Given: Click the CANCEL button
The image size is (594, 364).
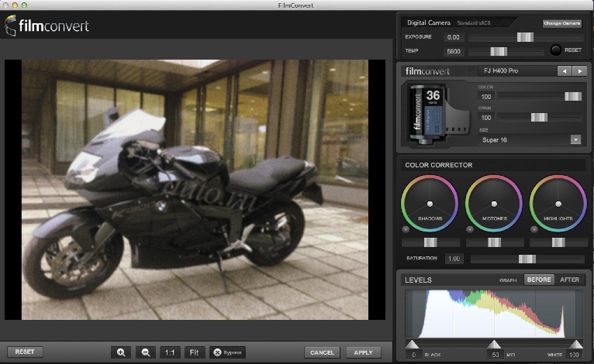Looking at the screenshot, I should (x=322, y=352).
